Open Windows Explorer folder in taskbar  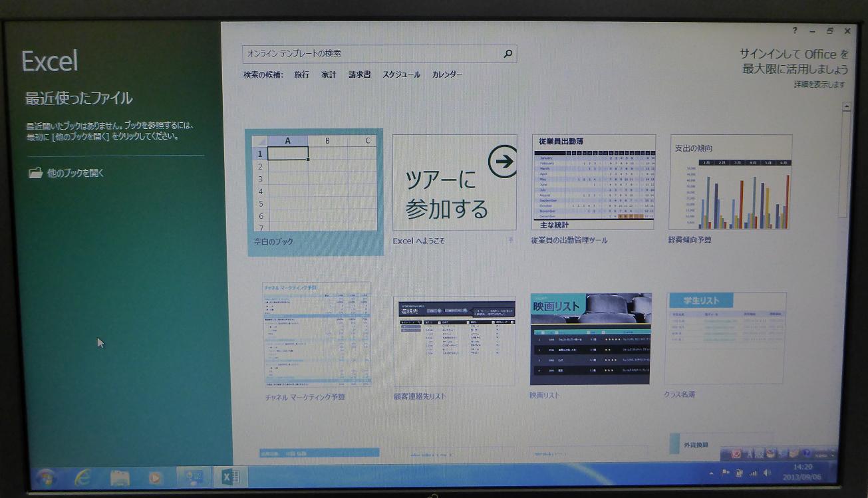[x=120, y=477]
